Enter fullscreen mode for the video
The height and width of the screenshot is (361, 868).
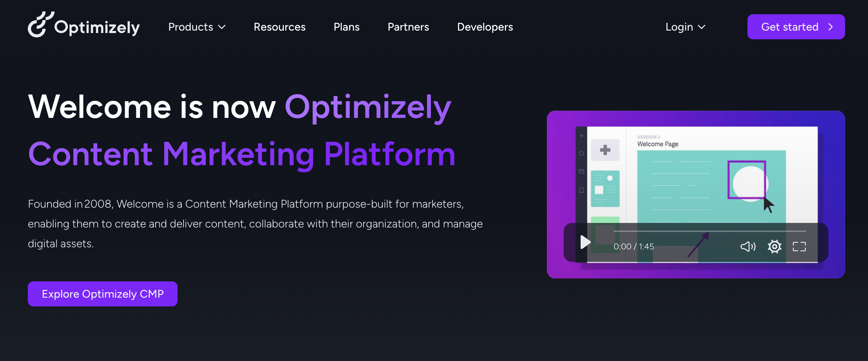click(799, 247)
